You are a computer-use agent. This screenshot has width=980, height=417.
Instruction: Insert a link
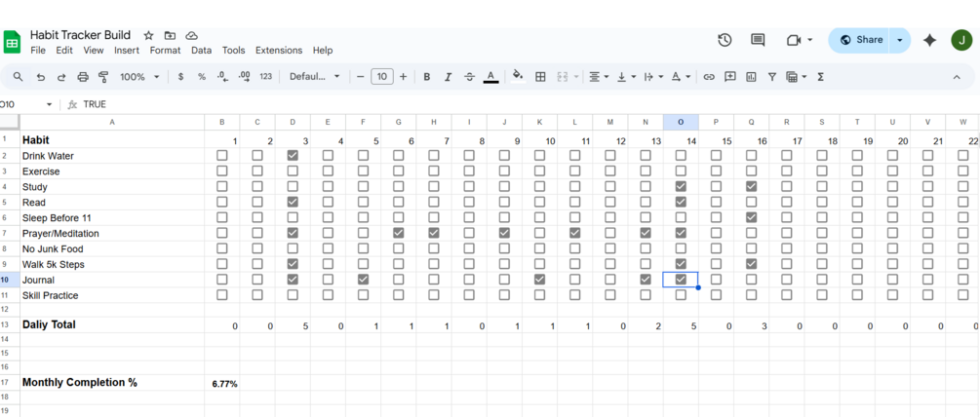click(x=709, y=77)
